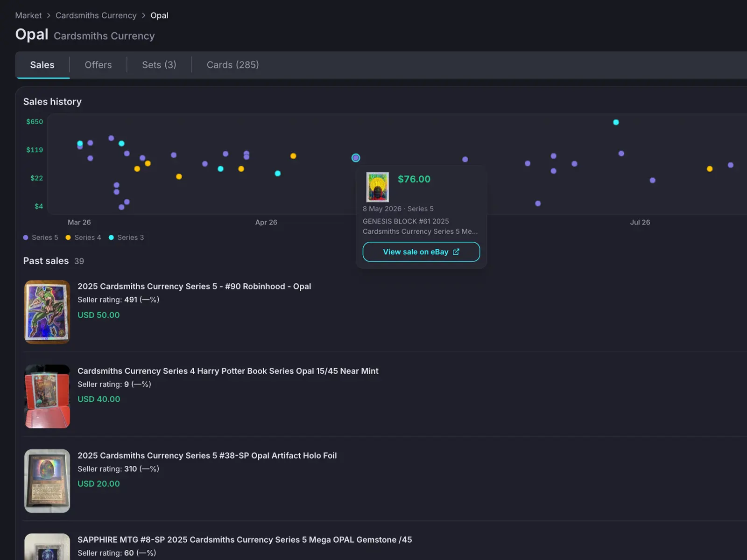Click the Seller rating: 9 text
Image resolution: width=747 pixels, height=560 pixels.
coord(114,384)
